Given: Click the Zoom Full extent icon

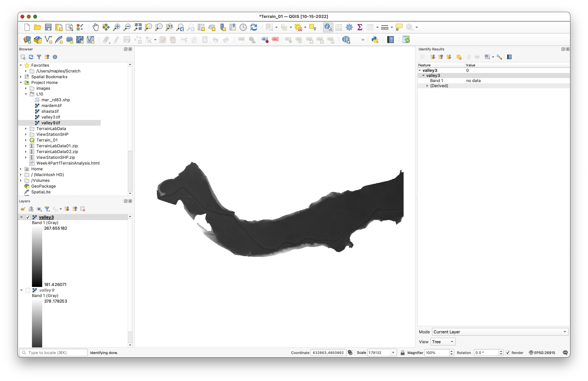Looking at the screenshot, I should click(138, 27).
